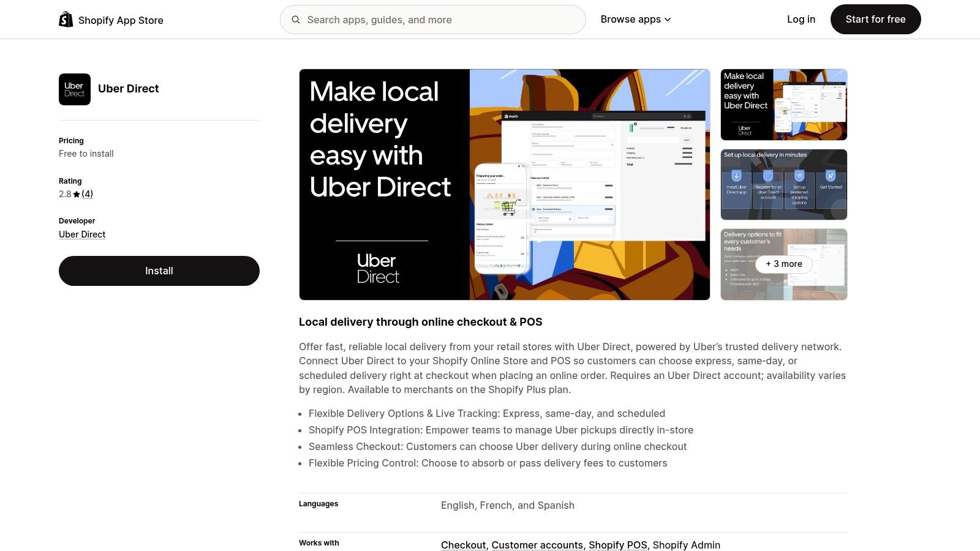Open the Shopify POS link

[617, 545]
